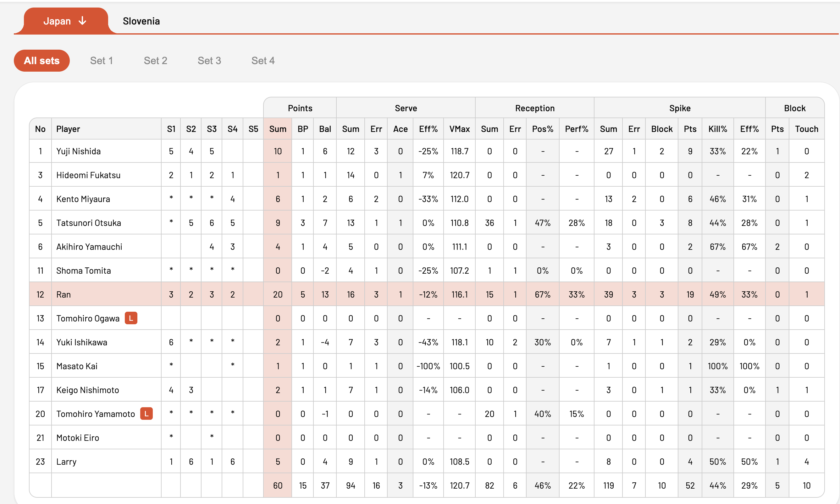Select the highlighted Ran player row
Screen dimensions: 840x504
coord(427,294)
